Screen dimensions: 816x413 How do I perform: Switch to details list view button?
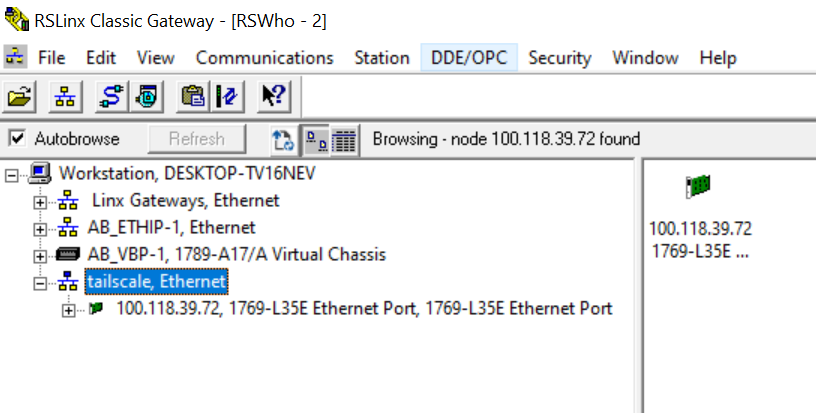(344, 139)
